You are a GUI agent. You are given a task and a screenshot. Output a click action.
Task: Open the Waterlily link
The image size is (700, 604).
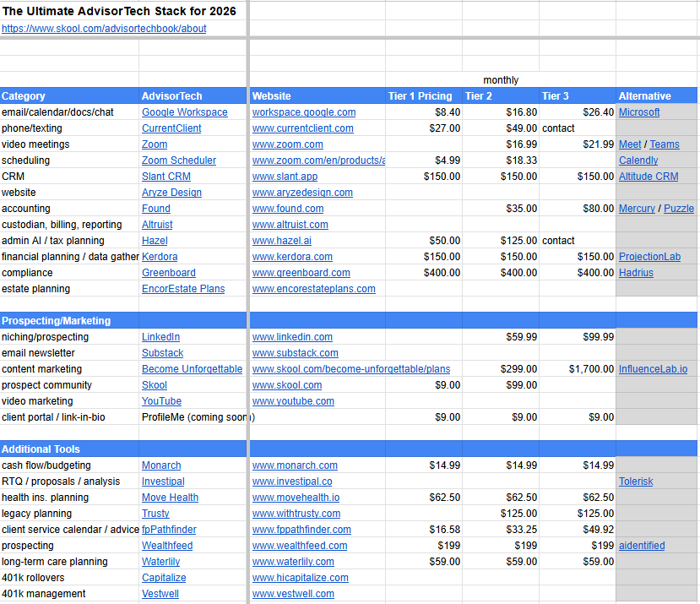coord(160,562)
